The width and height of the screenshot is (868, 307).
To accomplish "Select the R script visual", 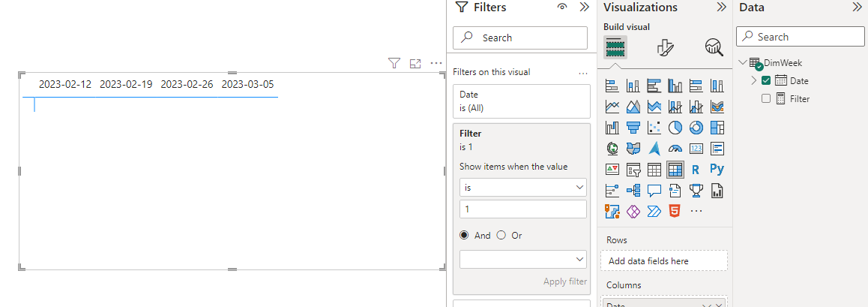I will click(x=696, y=170).
